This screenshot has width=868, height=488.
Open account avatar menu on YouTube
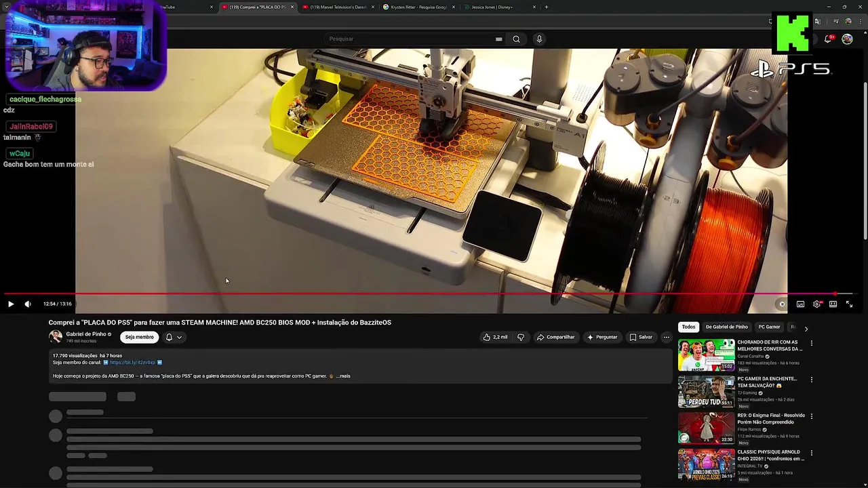(847, 39)
